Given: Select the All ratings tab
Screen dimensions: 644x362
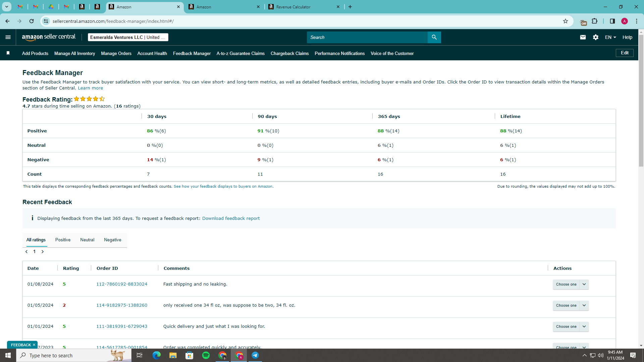Looking at the screenshot, I should (36, 240).
